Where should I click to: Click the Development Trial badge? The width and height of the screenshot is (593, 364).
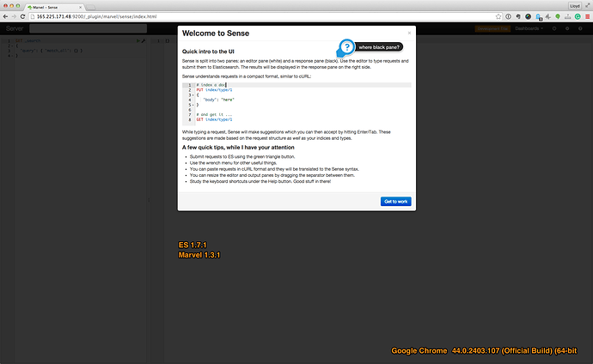pos(492,28)
